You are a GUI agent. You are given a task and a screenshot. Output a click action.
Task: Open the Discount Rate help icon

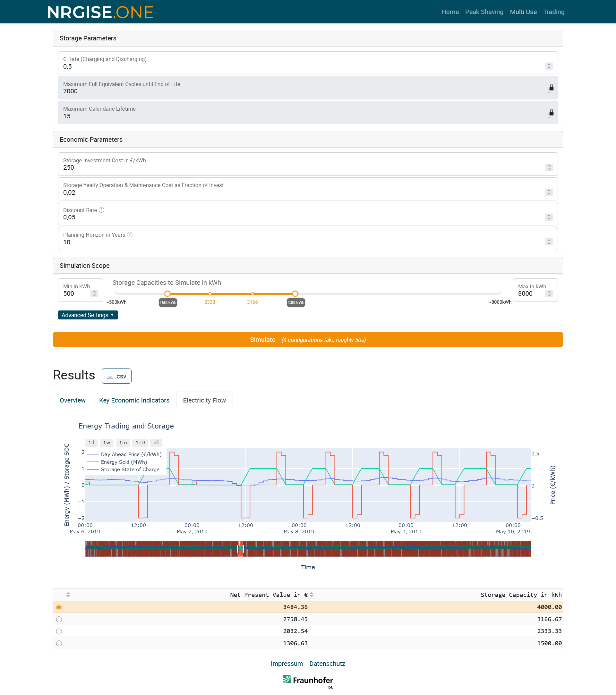101,210
